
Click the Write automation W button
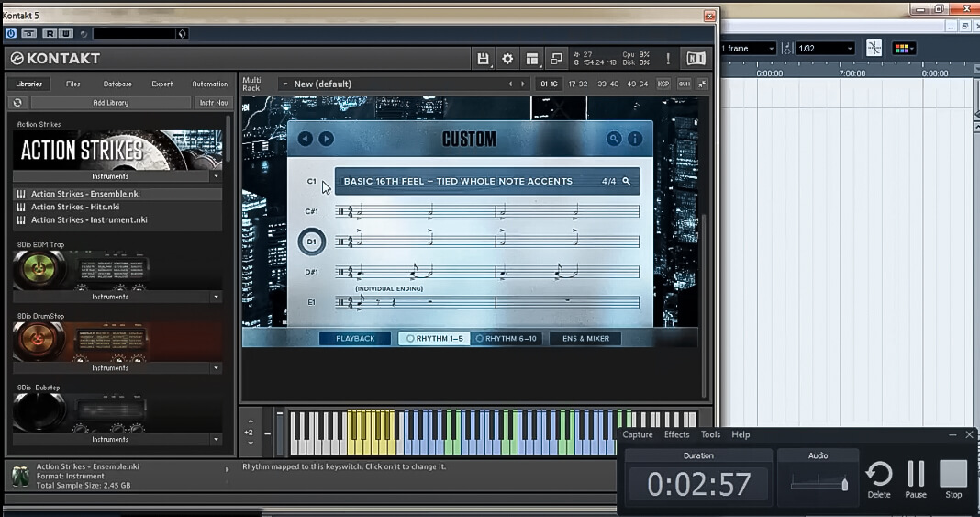(x=66, y=33)
